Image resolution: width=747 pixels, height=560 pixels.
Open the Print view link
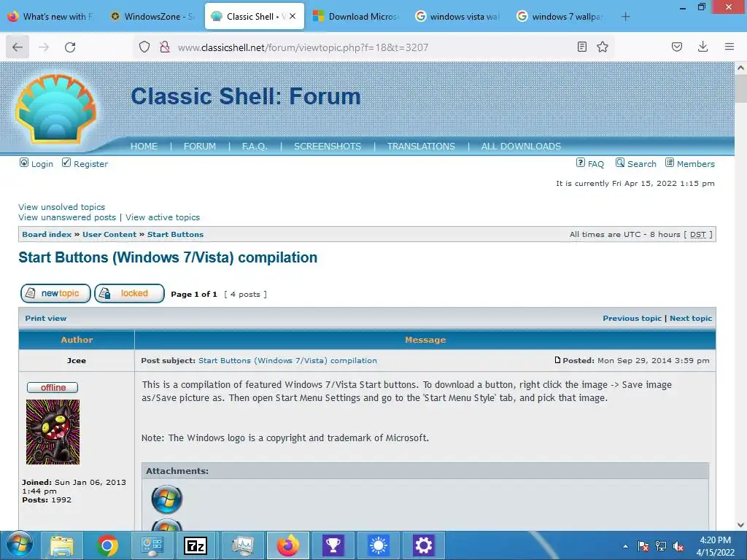(x=46, y=318)
